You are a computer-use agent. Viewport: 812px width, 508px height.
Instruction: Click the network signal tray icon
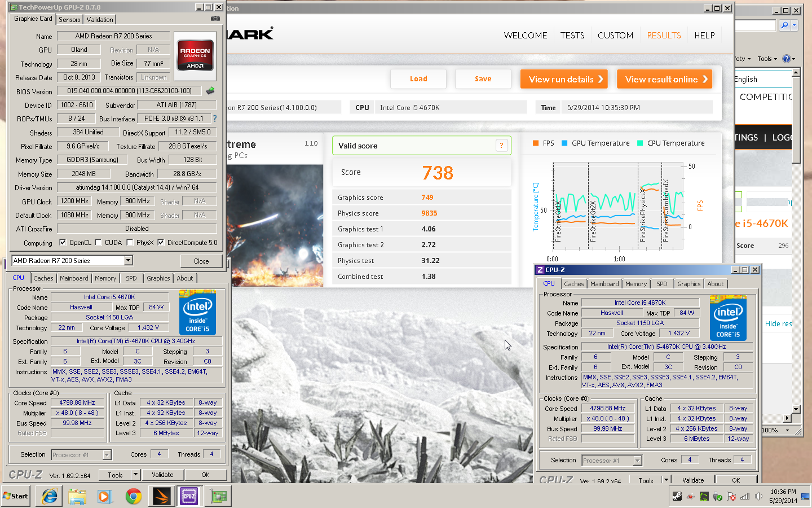coord(745,496)
